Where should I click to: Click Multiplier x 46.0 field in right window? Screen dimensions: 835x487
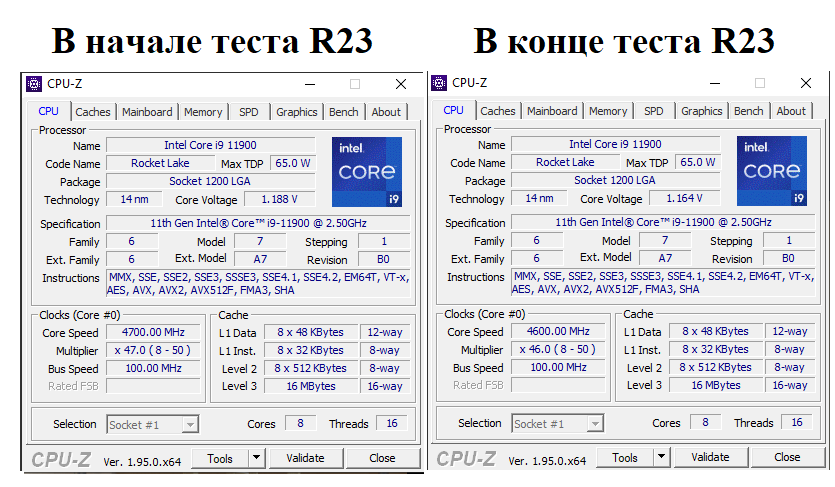point(559,350)
